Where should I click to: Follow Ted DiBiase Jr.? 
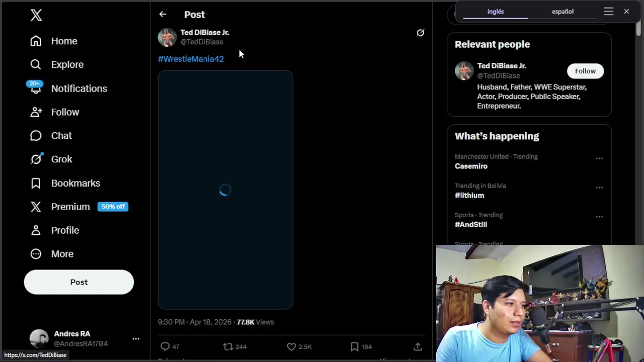[x=585, y=71]
